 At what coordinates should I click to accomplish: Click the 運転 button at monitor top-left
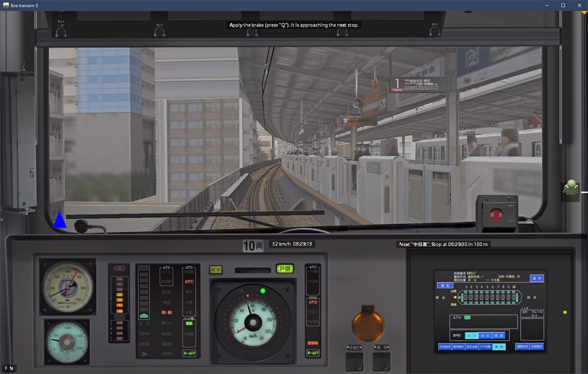click(445, 285)
